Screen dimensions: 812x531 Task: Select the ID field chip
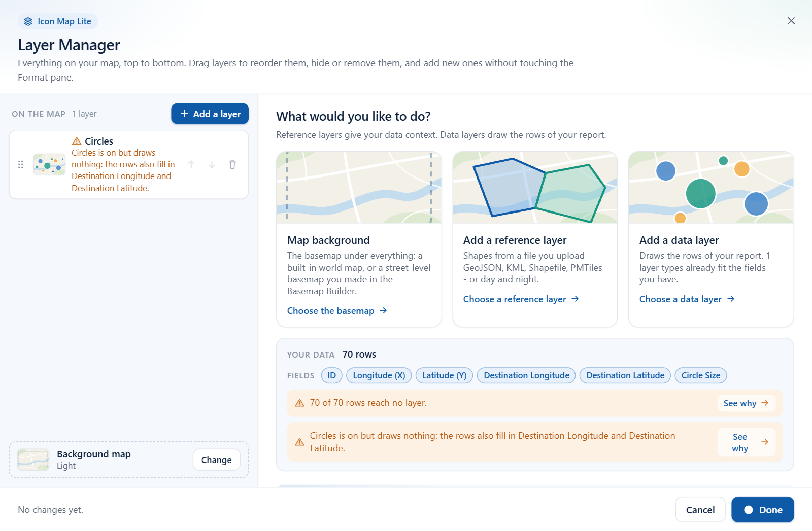[x=331, y=375]
